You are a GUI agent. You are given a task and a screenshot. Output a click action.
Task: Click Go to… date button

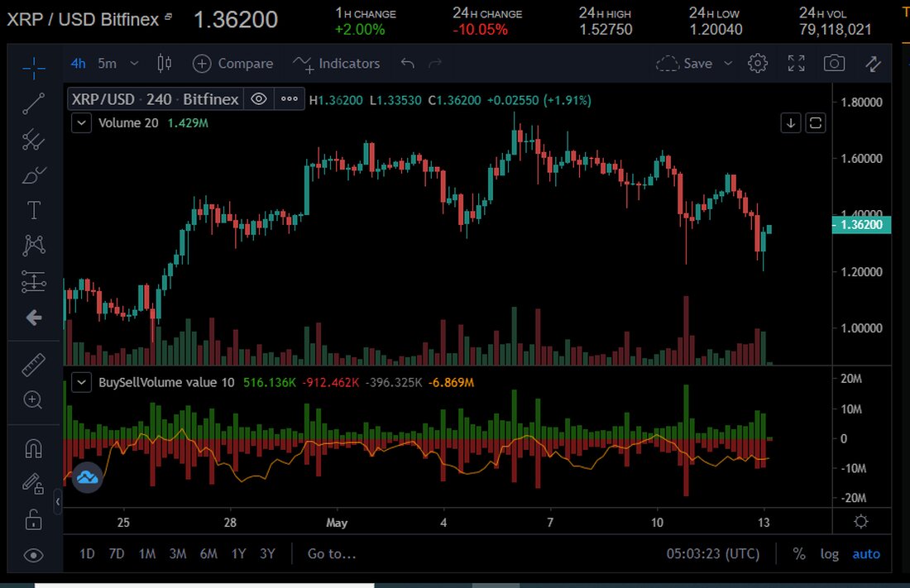coord(332,554)
